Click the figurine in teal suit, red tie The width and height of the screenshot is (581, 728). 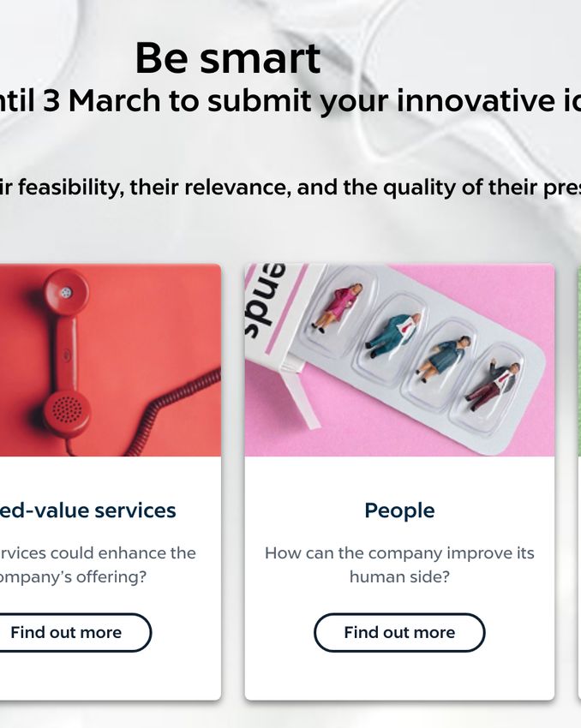(393, 334)
